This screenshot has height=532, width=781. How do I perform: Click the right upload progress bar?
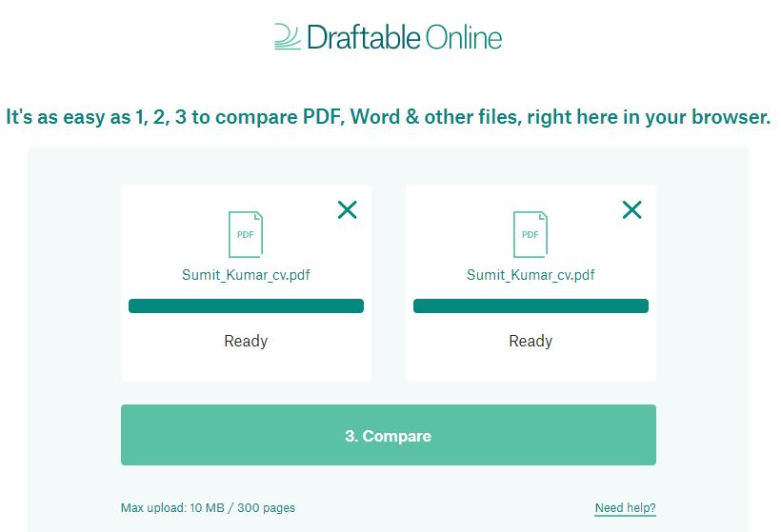[x=531, y=306]
